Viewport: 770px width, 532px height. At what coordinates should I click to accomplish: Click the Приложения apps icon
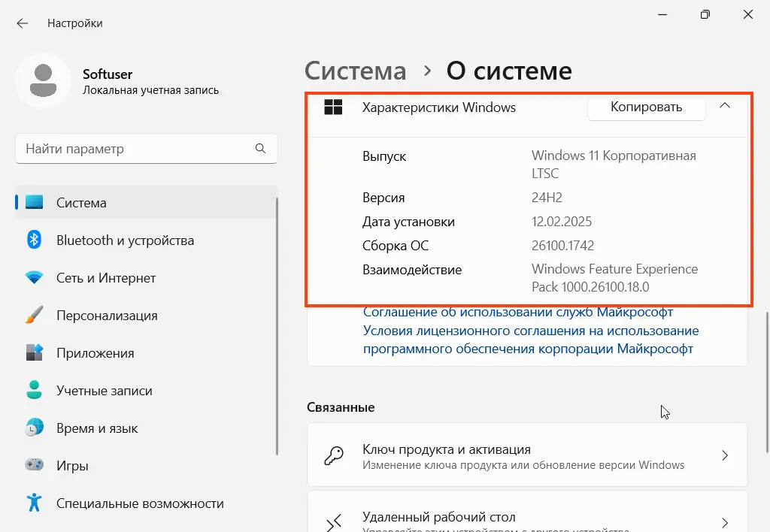coord(35,352)
